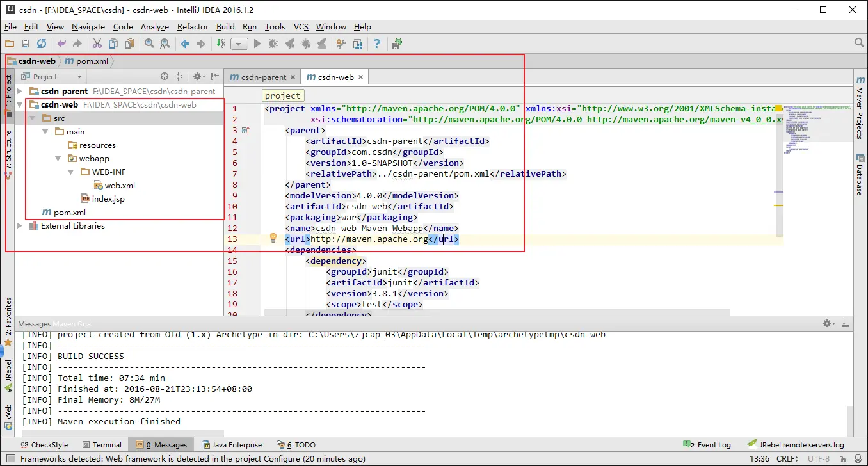Click the Cut scissors icon
868x466 pixels.
[x=97, y=44]
